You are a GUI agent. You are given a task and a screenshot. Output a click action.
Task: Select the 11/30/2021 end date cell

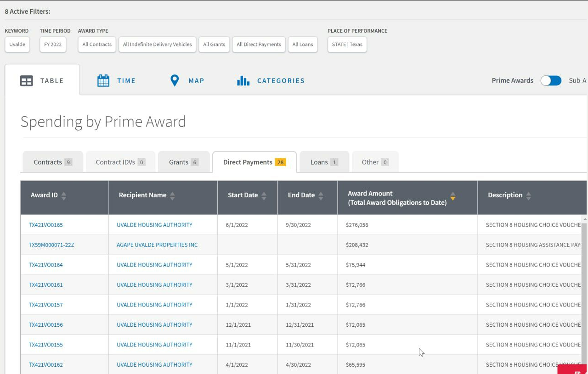pyautogui.click(x=308, y=345)
